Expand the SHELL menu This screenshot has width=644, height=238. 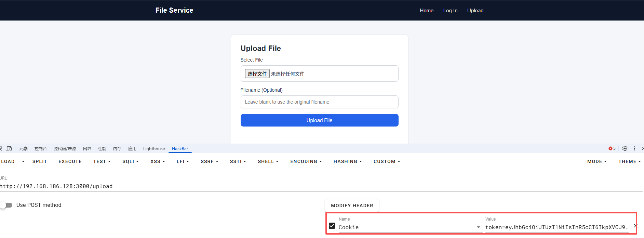tap(268, 161)
